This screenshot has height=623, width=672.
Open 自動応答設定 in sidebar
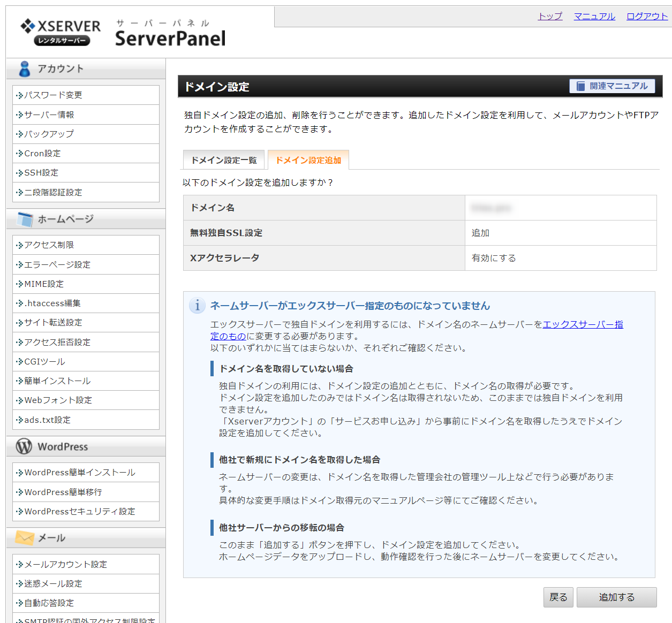pyautogui.click(x=86, y=603)
